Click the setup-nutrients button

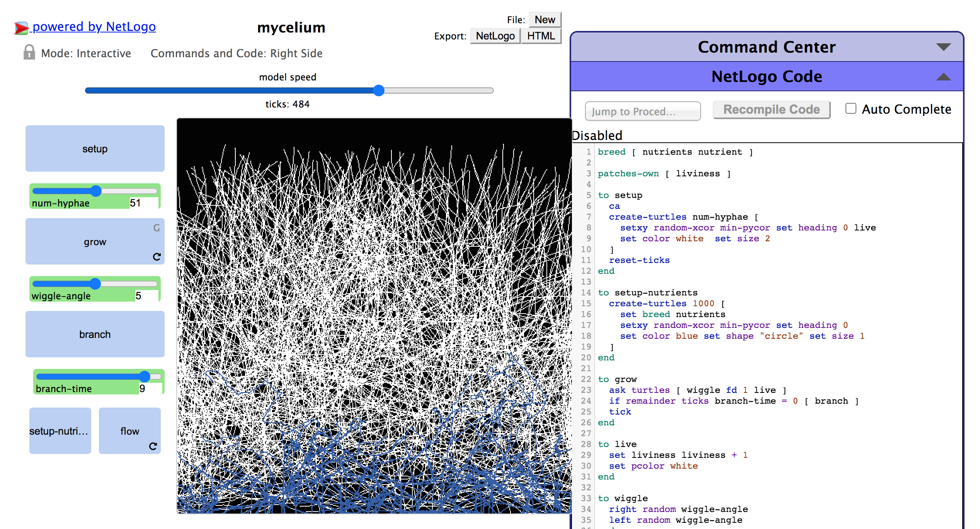point(60,431)
